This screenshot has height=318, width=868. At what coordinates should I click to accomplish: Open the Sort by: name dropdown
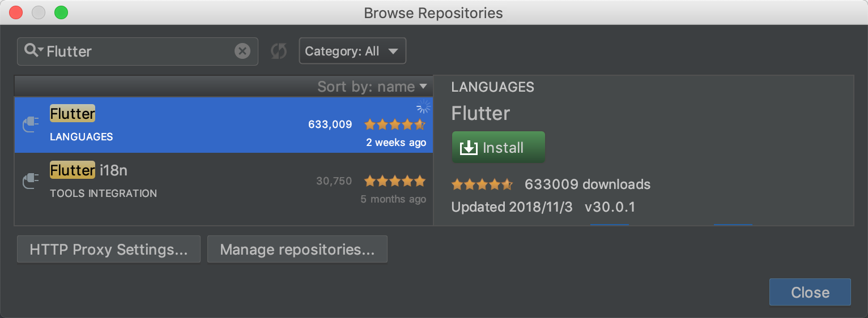tap(372, 87)
